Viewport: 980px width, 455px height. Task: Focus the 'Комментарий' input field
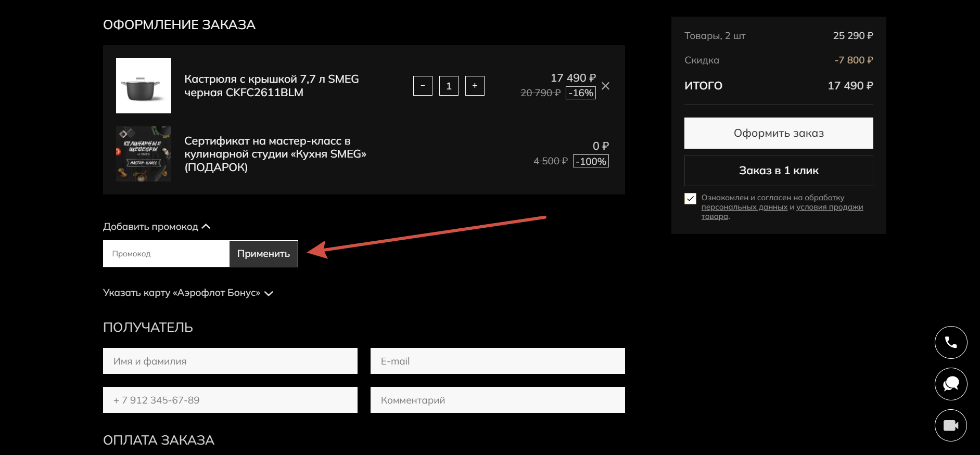pyautogui.click(x=498, y=400)
